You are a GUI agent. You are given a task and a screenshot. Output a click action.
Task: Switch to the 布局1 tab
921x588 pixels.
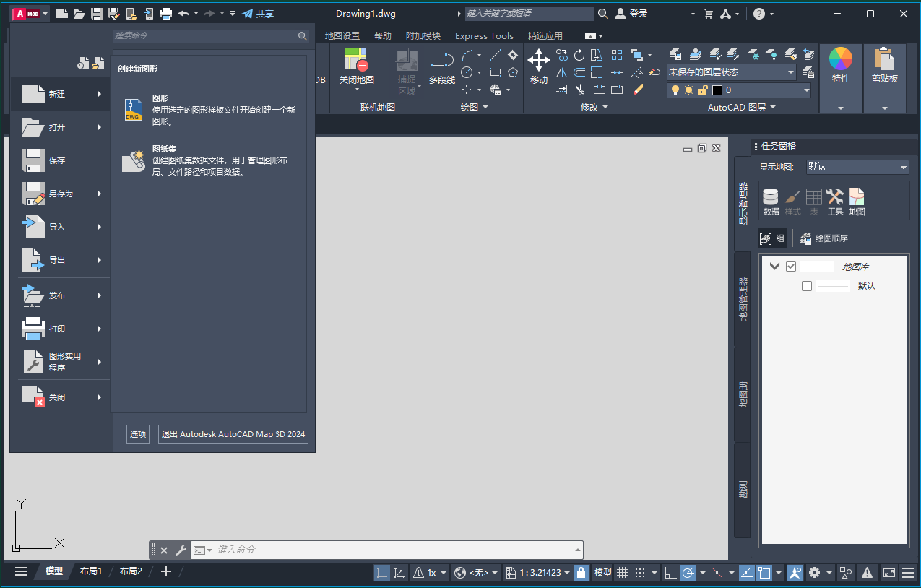click(90, 571)
